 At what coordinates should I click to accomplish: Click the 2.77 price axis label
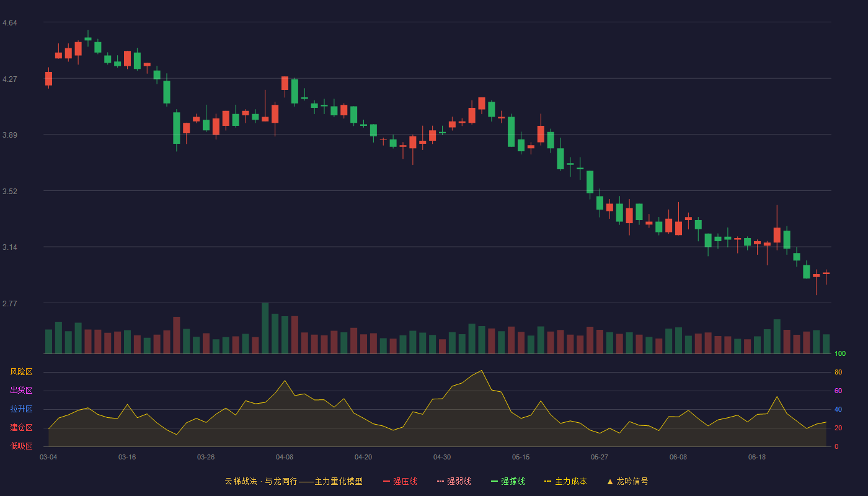point(10,304)
